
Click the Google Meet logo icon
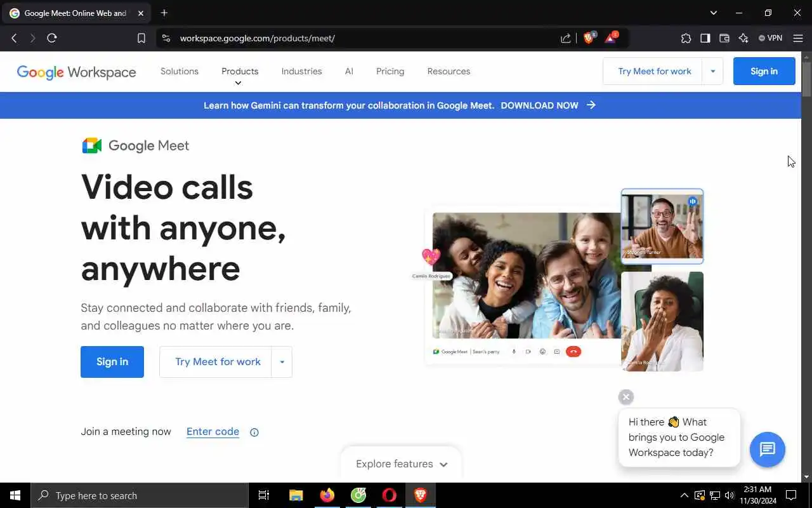[92, 145]
